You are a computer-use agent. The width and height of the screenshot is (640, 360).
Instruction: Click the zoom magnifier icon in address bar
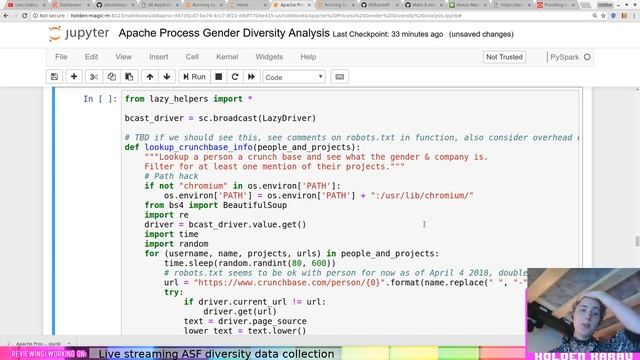pos(595,16)
